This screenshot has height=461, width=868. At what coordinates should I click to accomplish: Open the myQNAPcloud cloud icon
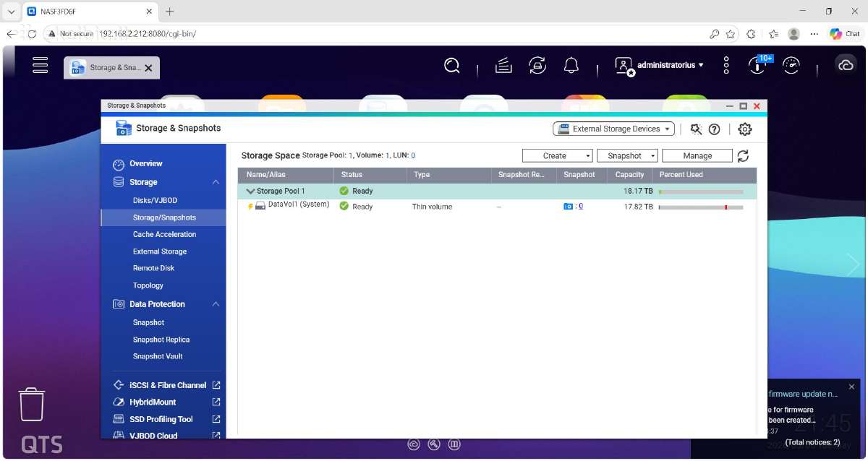846,66
